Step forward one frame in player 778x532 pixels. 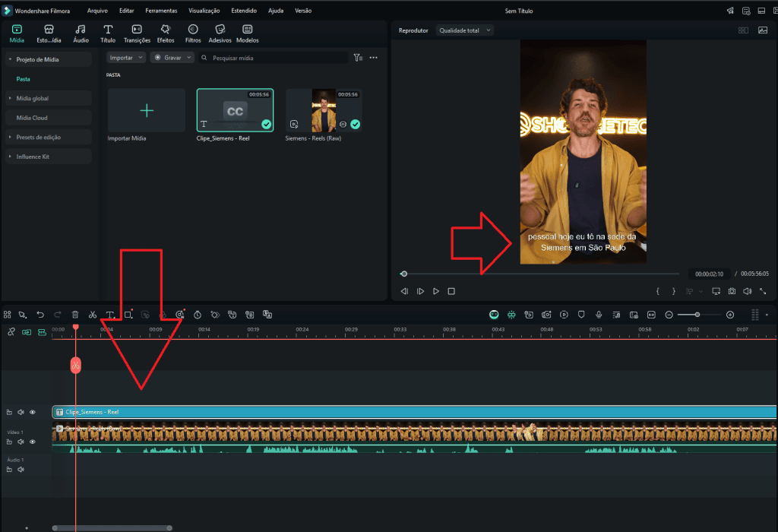click(420, 291)
